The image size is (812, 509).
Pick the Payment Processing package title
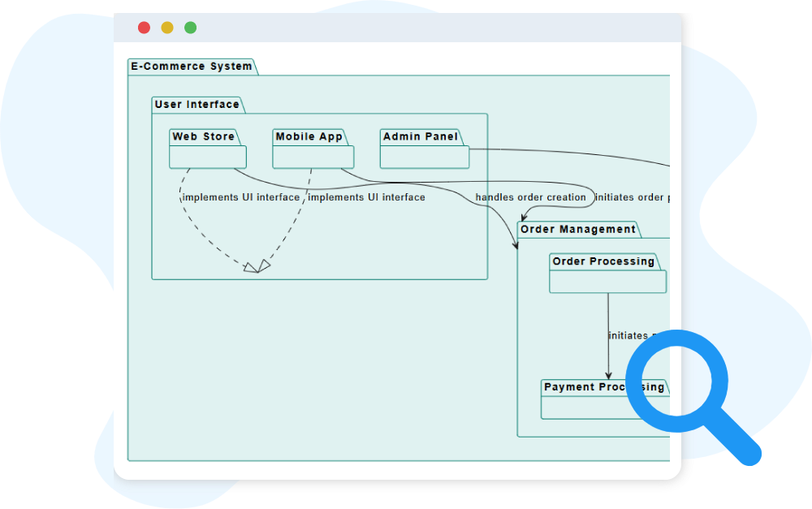[604, 387]
